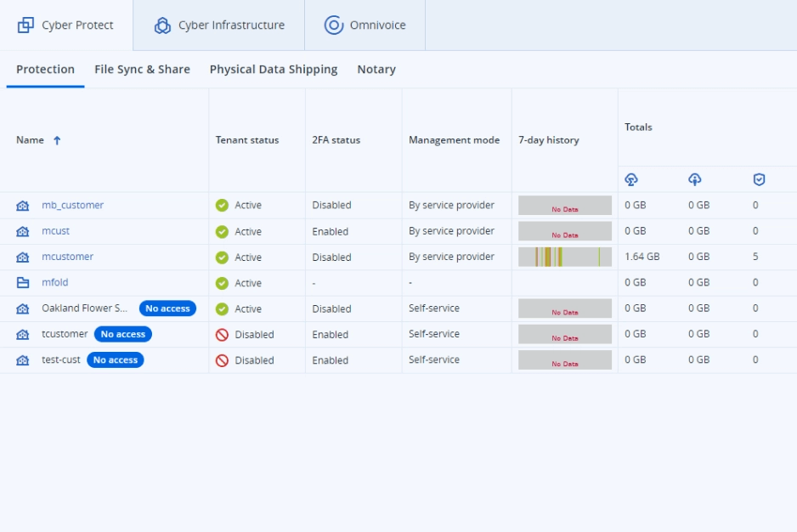Image resolution: width=797 pixels, height=532 pixels.
Task: Click the mcustomer 7-day history bar
Action: tap(564, 257)
